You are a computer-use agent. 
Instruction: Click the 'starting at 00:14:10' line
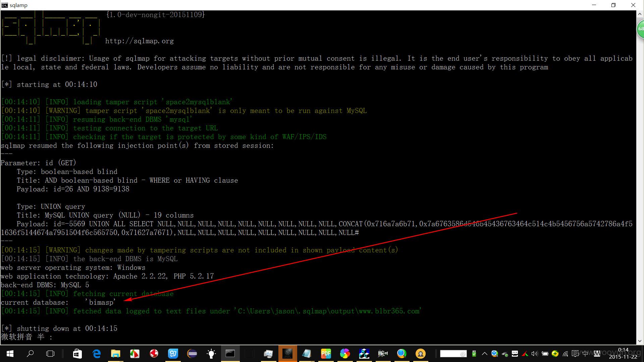click(x=49, y=84)
